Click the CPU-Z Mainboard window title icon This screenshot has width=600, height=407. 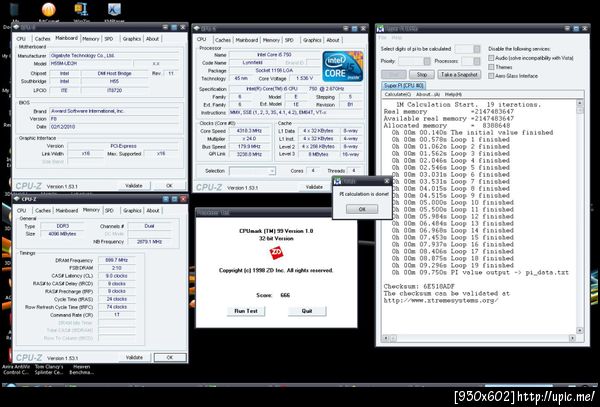[16, 27]
